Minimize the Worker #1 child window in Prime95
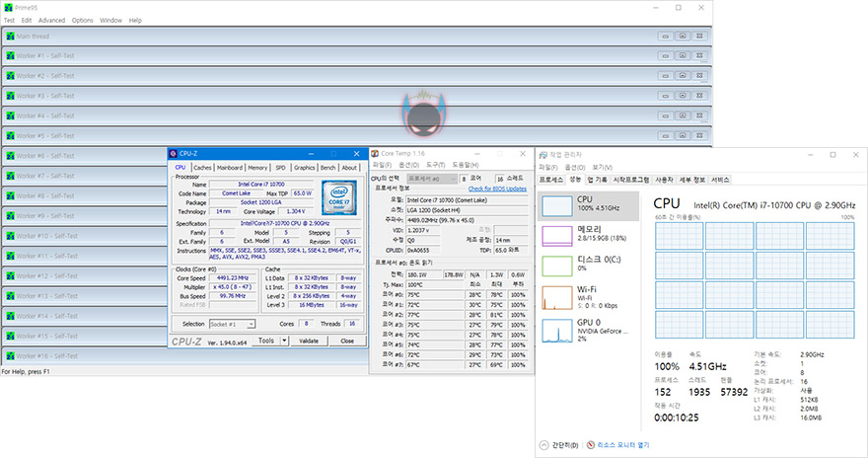 666,56
